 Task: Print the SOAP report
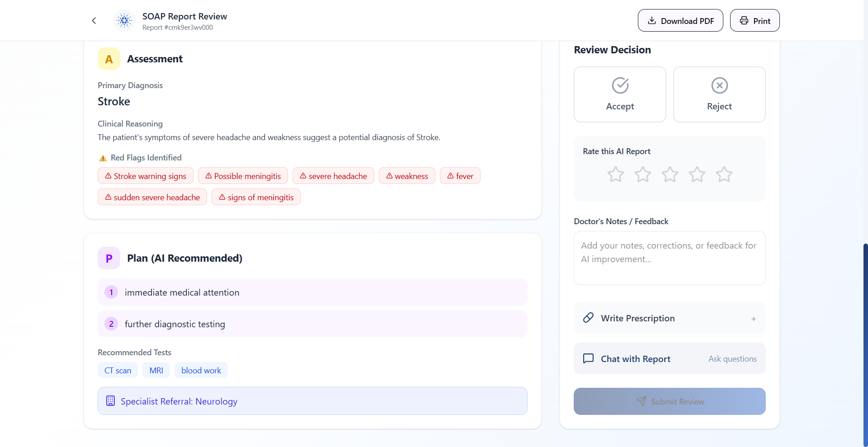pyautogui.click(x=755, y=20)
